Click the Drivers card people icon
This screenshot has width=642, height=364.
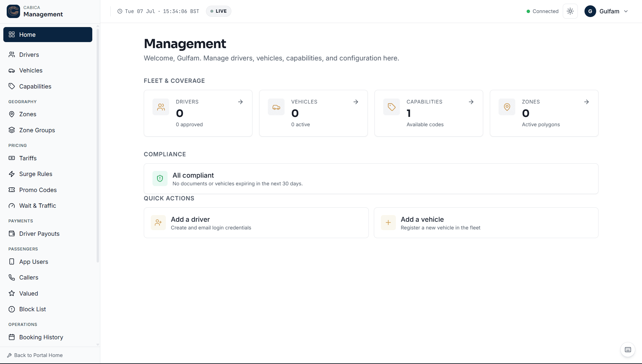coord(161,107)
